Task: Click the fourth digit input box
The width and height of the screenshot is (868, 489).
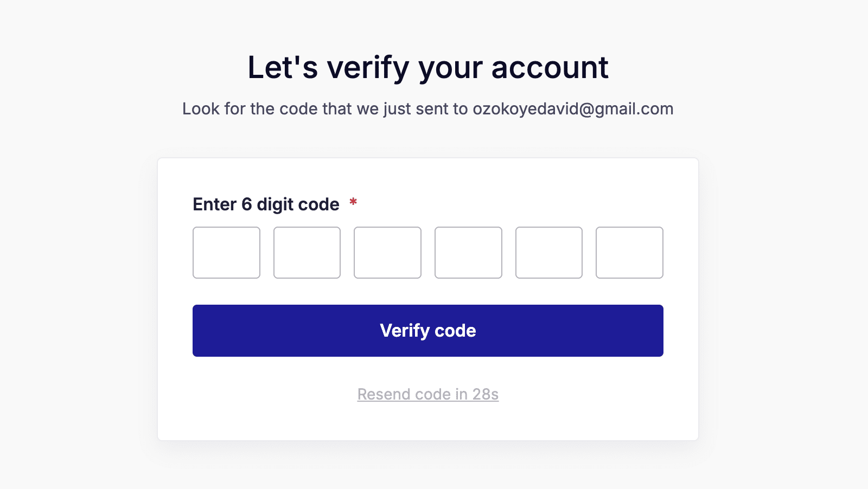Action: [x=468, y=253]
